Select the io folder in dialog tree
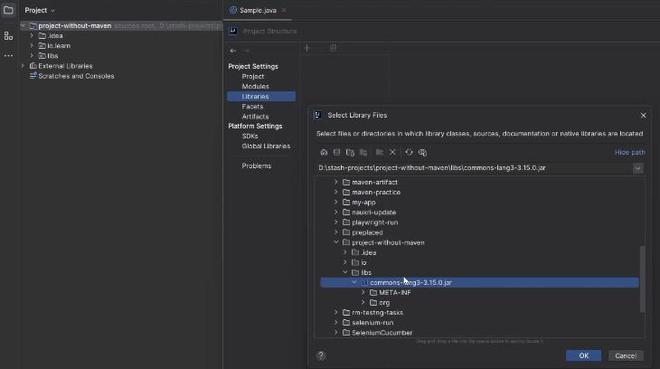Image resolution: width=660 pixels, height=369 pixels. click(363, 263)
